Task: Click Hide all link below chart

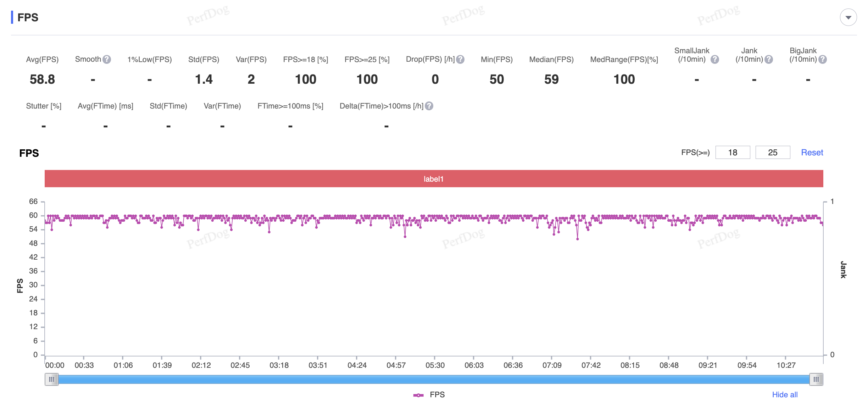Action: coord(785,395)
